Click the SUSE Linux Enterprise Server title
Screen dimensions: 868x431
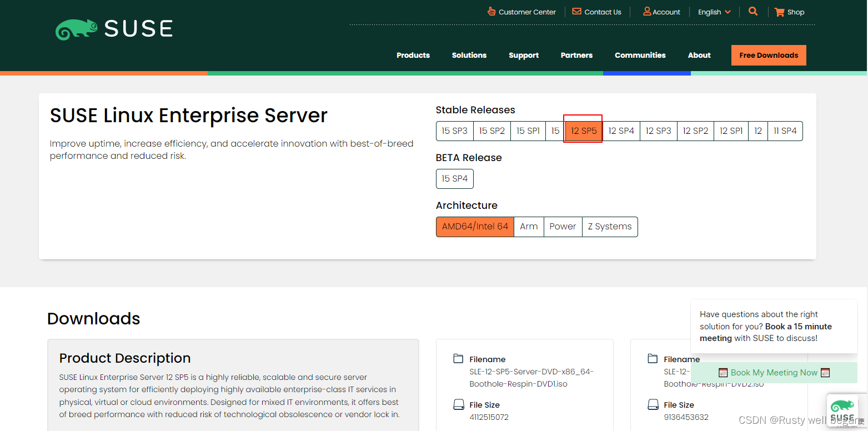pyautogui.click(x=189, y=116)
